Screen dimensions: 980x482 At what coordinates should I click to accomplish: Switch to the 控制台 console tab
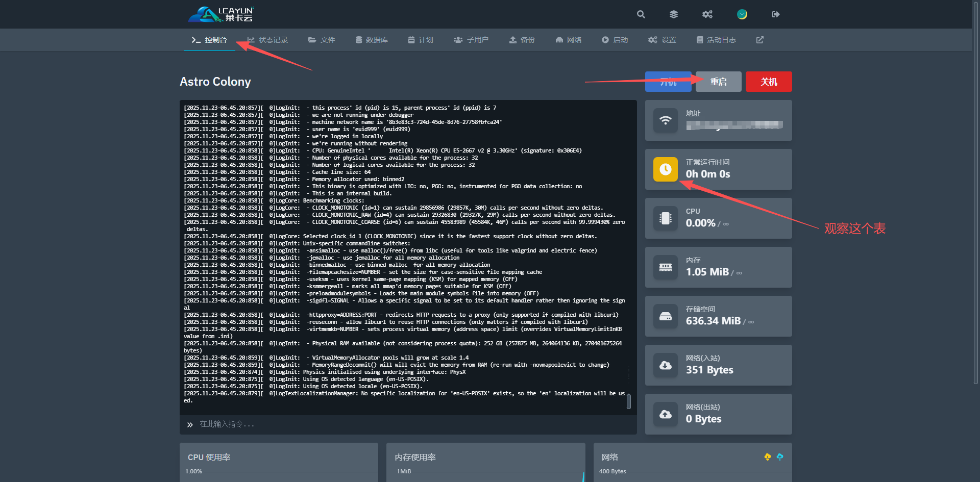coord(209,40)
